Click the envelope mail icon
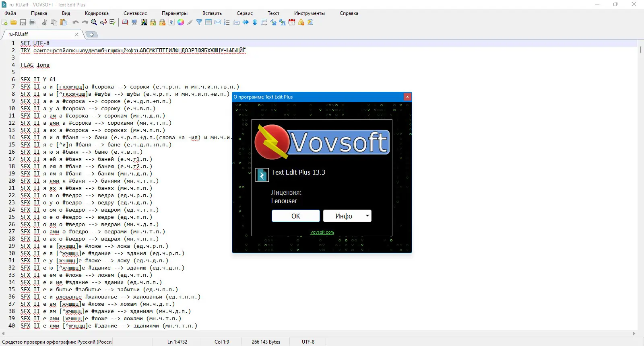The height and width of the screenshot is (346, 644). pyautogui.click(x=218, y=23)
